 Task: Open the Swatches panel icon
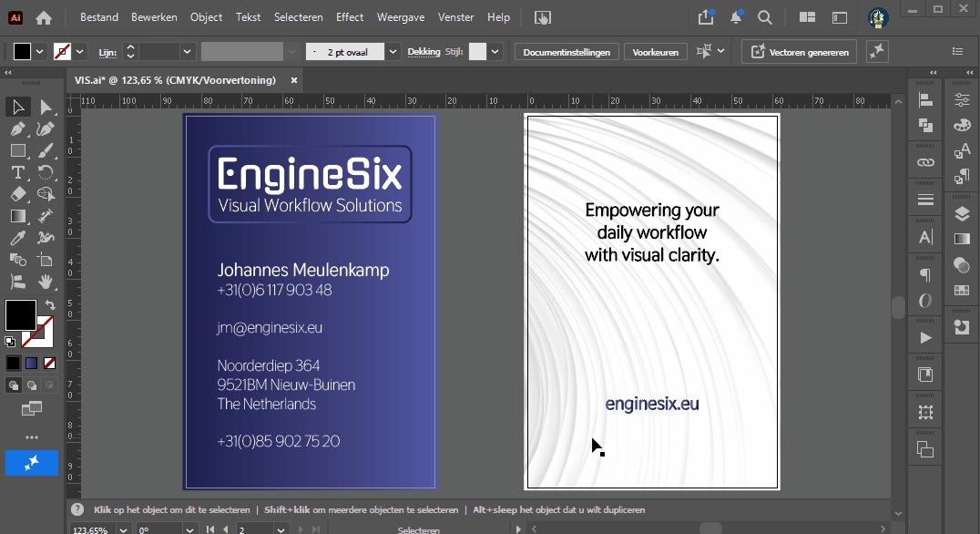pyautogui.click(x=962, y=290)
